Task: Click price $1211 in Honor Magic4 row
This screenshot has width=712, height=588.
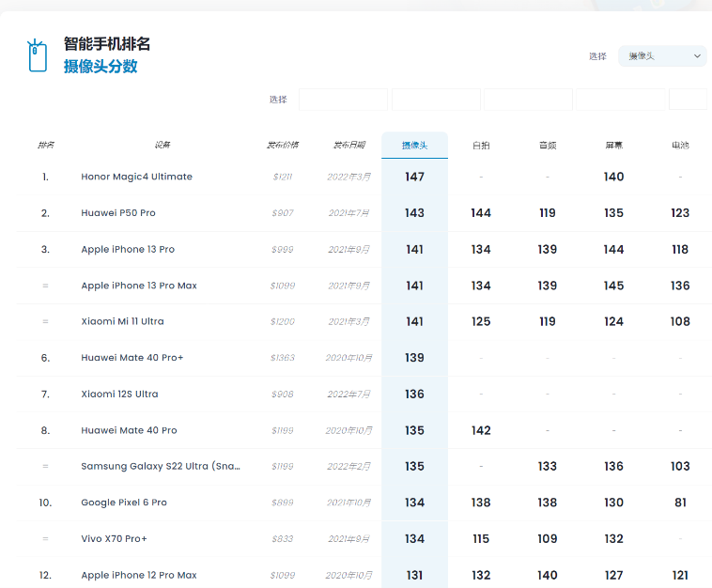Action: point(283,177)
